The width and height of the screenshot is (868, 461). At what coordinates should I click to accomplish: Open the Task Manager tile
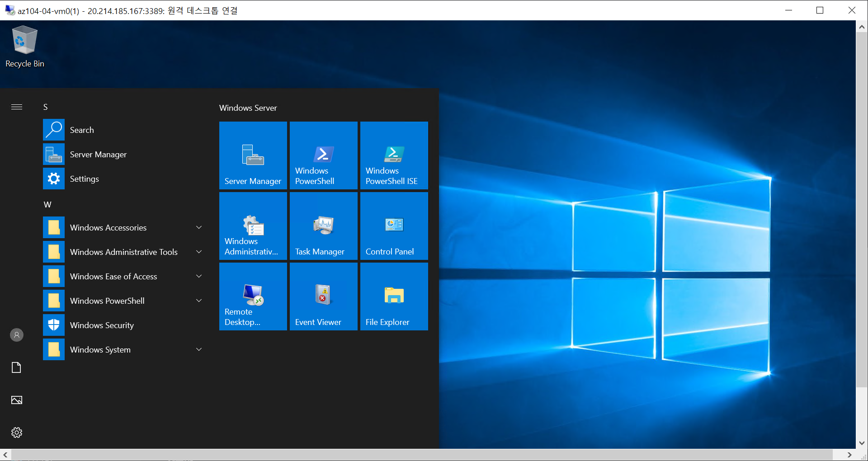click(x=324, y=226)
